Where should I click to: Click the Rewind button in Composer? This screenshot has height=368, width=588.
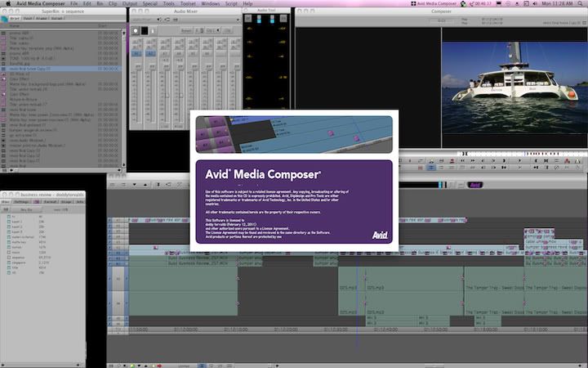[462, 161]
